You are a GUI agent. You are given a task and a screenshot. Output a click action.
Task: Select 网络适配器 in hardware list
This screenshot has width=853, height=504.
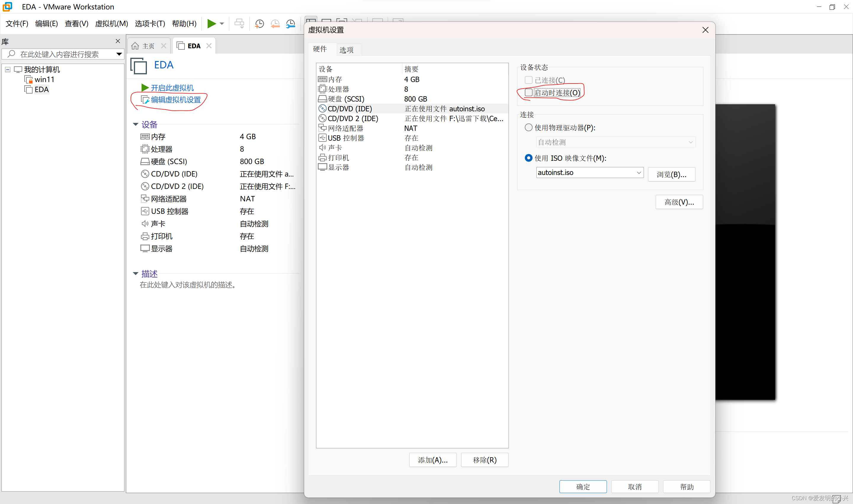[412, 129]
